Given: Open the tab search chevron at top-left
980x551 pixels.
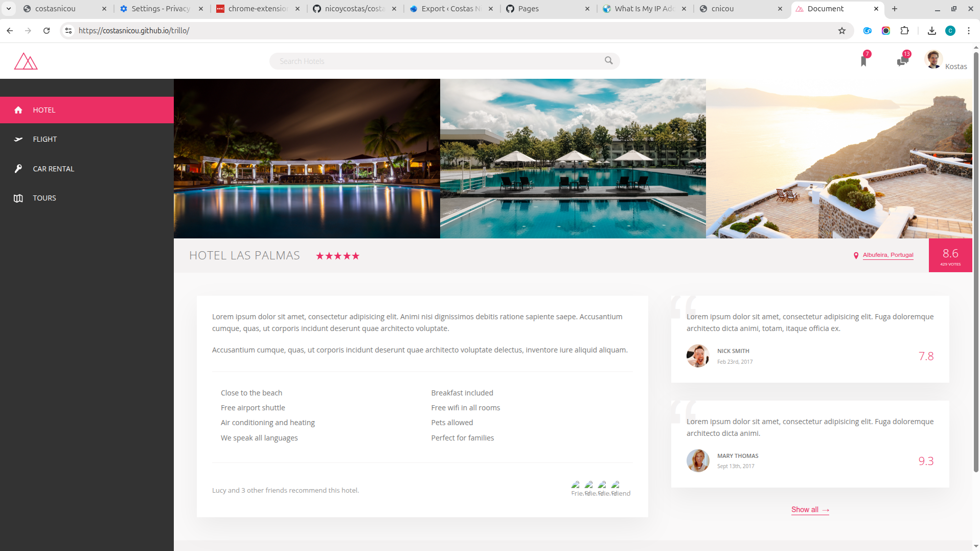Looking at the screenshot, I should click(x=8, y=8).
